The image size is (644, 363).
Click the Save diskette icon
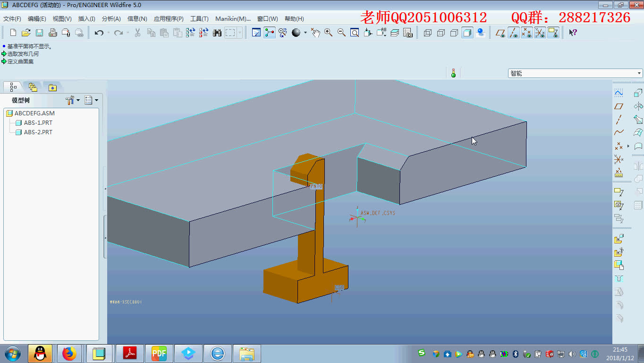pos(40,33)
